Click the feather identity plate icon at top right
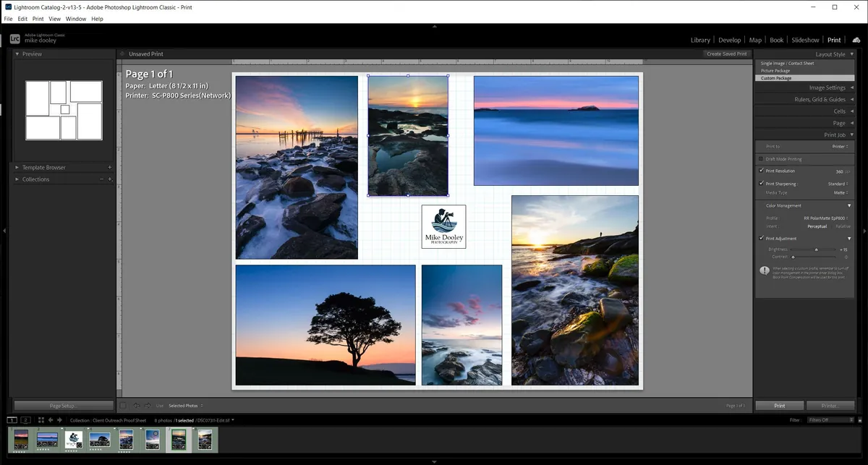 [856, 40]
